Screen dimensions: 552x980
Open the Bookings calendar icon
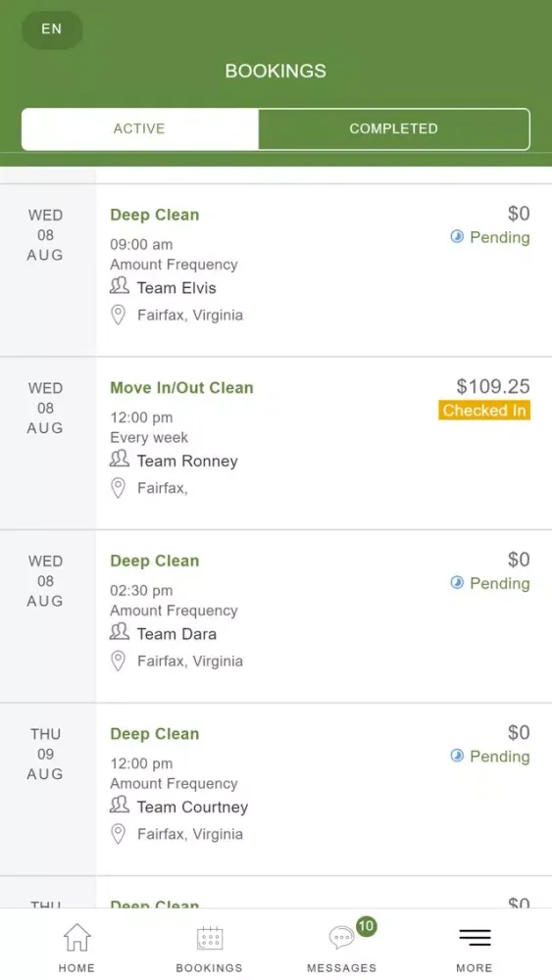[210, 938]
